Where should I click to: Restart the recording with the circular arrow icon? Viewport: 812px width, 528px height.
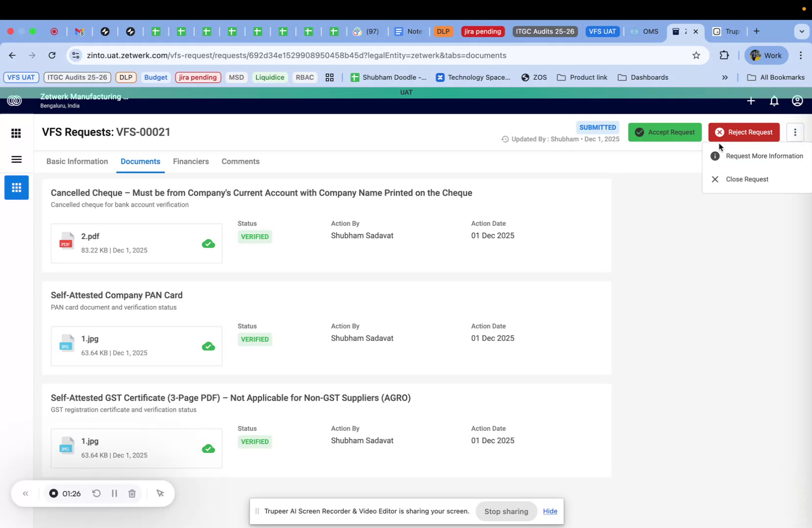click(96, 493)
